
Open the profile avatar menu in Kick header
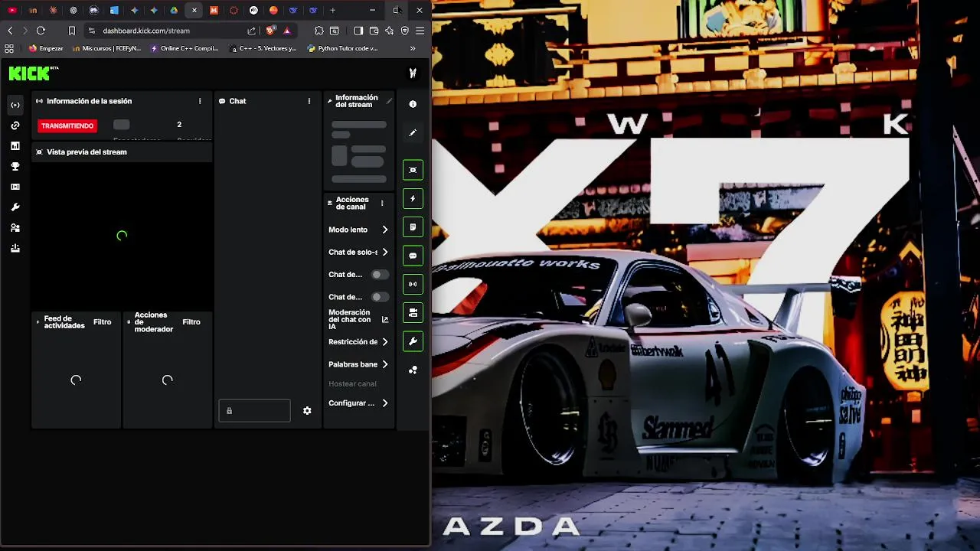point(413,73)
